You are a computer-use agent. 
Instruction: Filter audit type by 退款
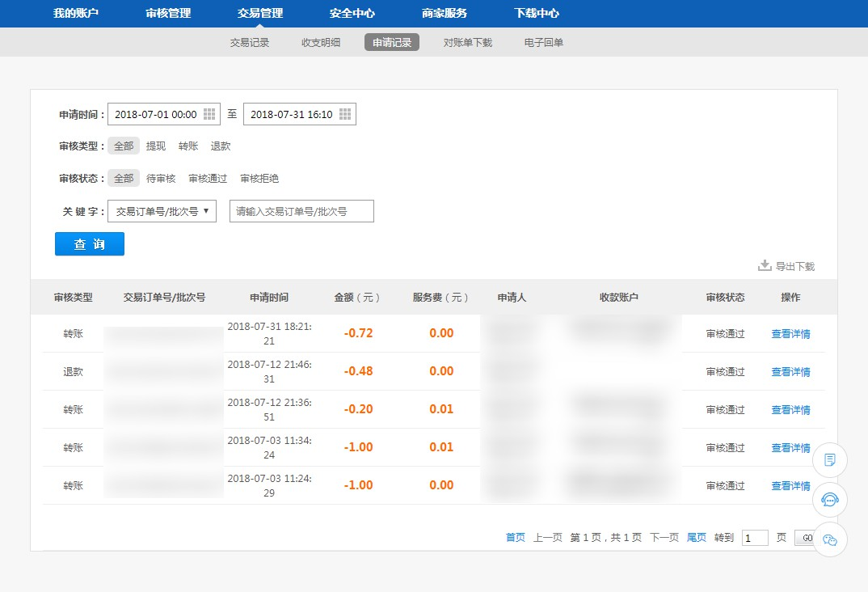point(221,146)
